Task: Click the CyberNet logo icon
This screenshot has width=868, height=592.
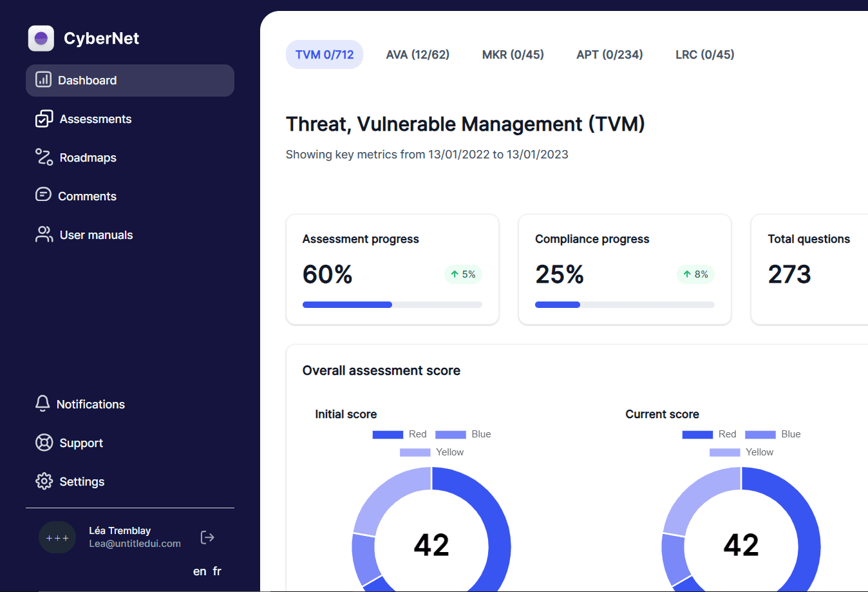Action: pyautogui.click(x=41, y=39)
